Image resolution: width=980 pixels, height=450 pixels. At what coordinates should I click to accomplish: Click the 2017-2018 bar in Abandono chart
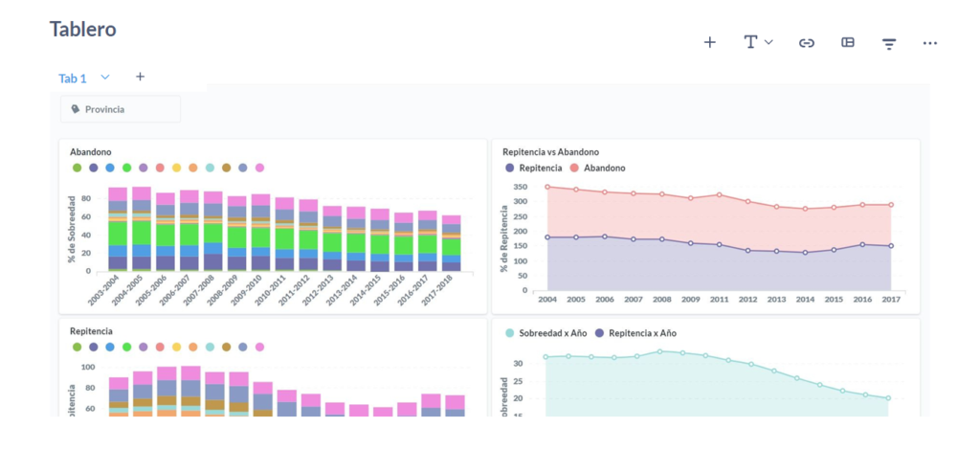[x=452, y=243]
